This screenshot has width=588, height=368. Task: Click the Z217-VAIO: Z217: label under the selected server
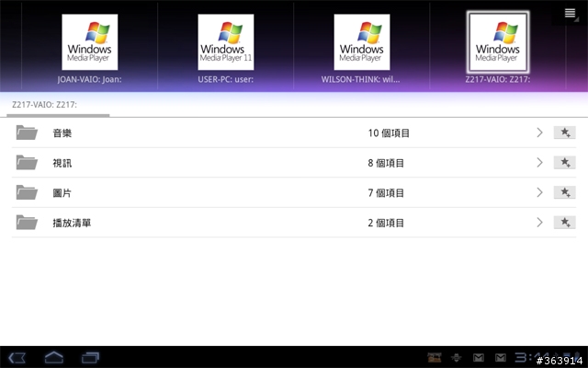click(x=498, y=80)
